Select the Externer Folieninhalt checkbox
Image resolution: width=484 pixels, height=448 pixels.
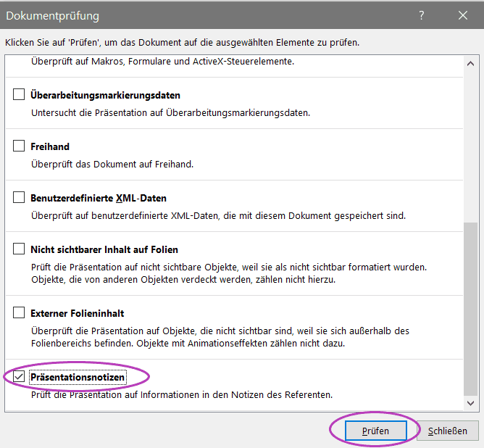click(19, 313)
